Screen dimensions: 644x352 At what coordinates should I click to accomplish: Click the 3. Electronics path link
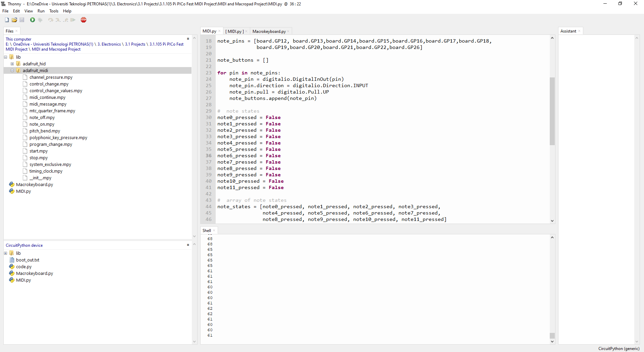[109, 44]
